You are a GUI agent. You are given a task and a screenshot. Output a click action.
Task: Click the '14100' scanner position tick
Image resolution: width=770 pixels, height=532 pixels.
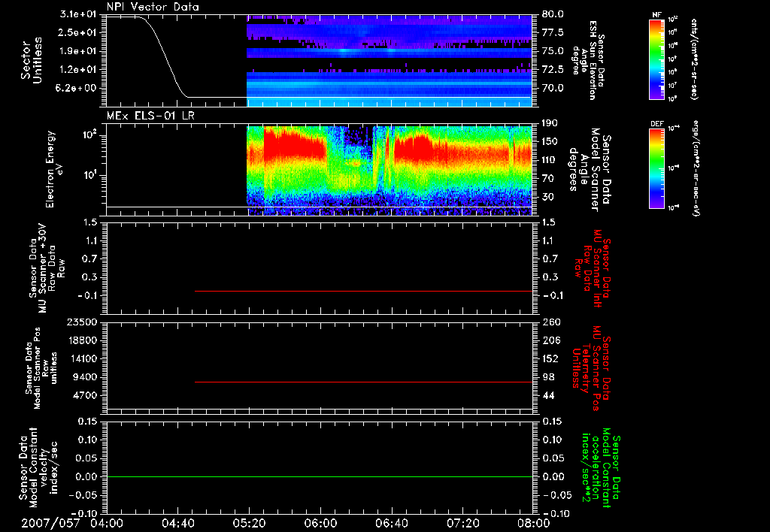(82, 358)
